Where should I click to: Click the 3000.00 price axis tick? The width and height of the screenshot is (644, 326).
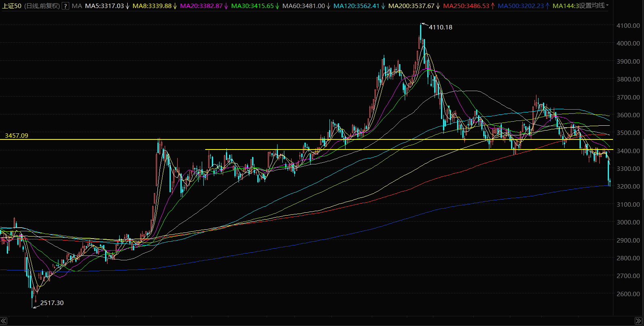tap(628, 222)
